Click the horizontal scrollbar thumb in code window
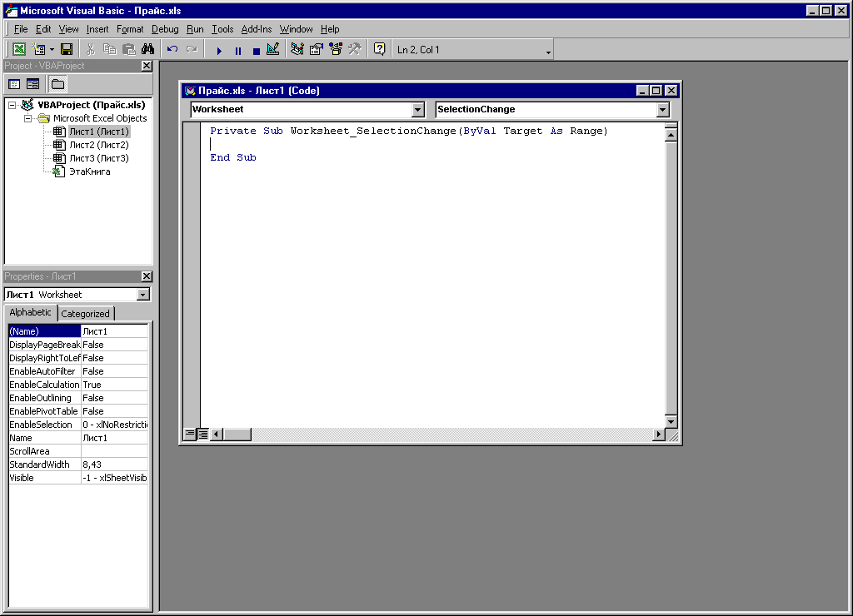The width and height of the screenshot is (853, 616). click(x=237, y=434)
